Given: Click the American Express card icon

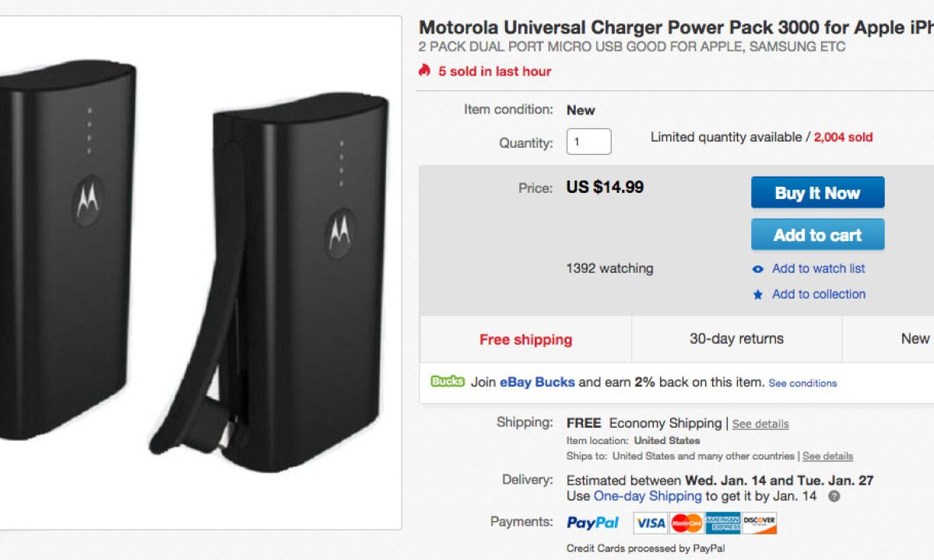Looking at the screenshot, I should click(x=723, y=523).
